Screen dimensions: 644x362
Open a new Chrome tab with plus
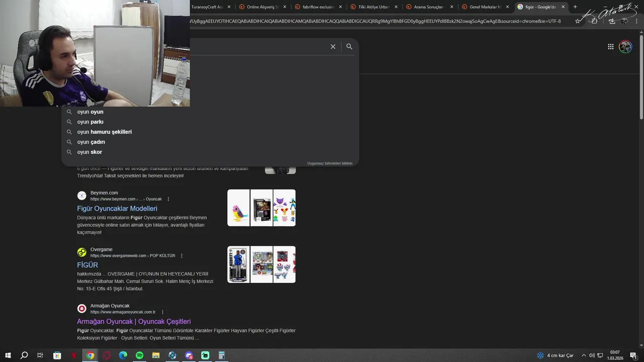tap(575, 7)
